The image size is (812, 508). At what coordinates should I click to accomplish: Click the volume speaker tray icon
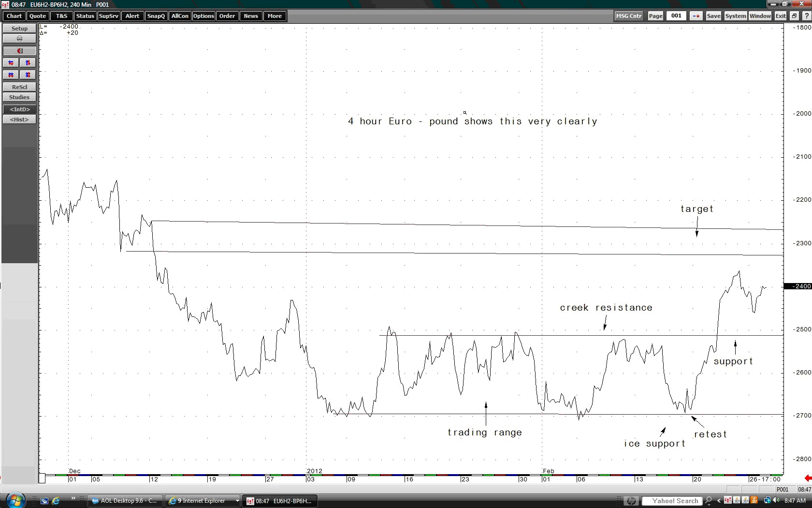click(776, 500)
